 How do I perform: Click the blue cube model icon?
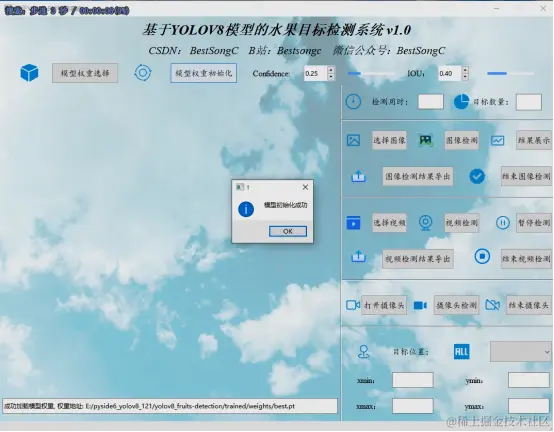pos(29,73)
